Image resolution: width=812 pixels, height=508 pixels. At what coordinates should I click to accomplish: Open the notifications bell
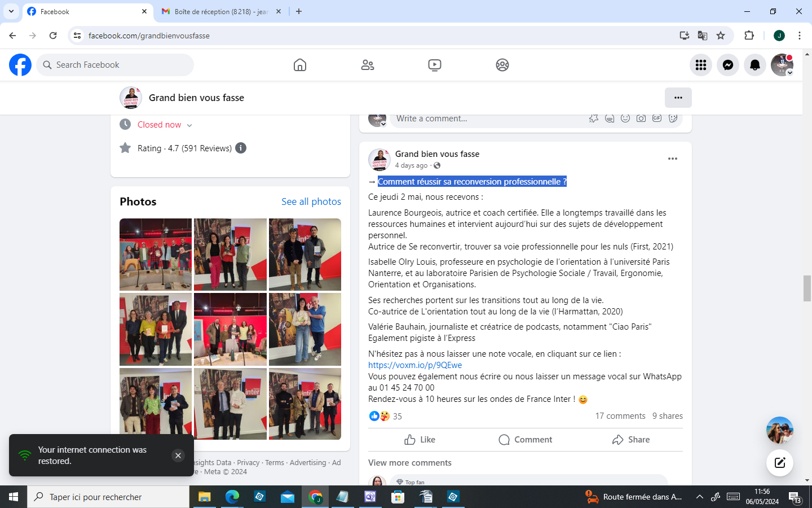click(x=755, y=65)
